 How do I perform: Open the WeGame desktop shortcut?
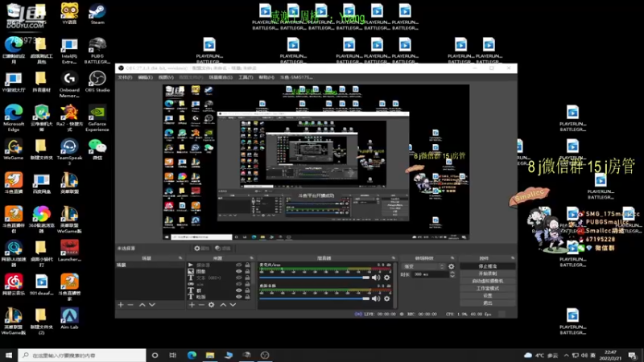[x=14, y=150]
